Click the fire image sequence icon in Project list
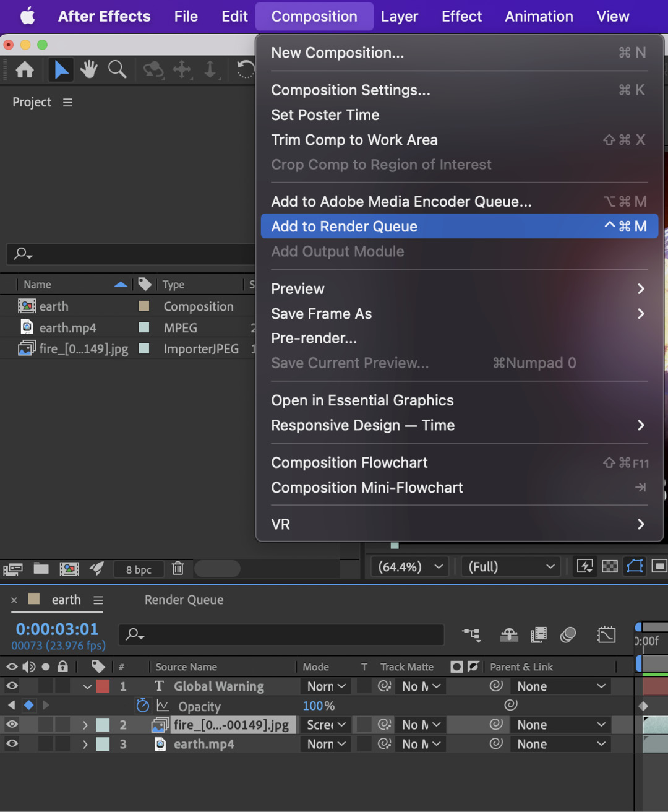668x812 pixels. coord(27,348)
